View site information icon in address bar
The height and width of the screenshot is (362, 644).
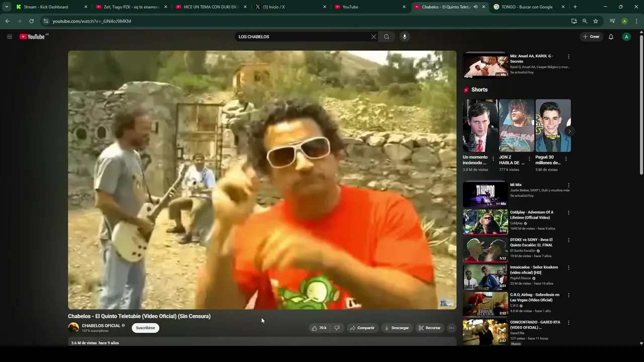tap(46, 21)
